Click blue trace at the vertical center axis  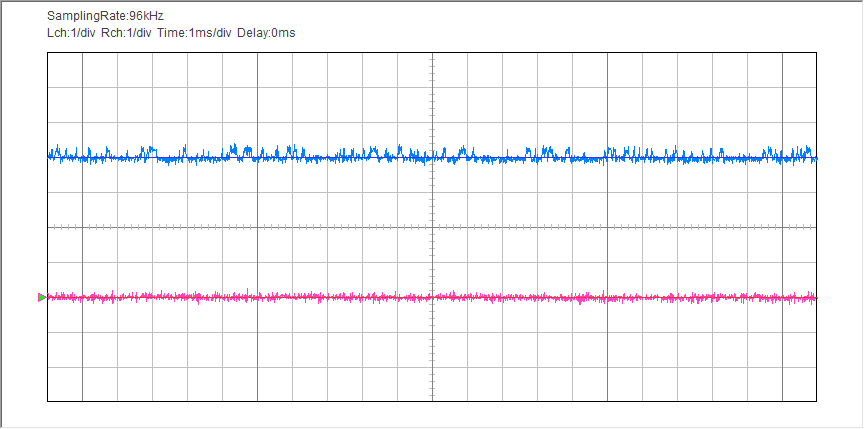click(432, 157)
